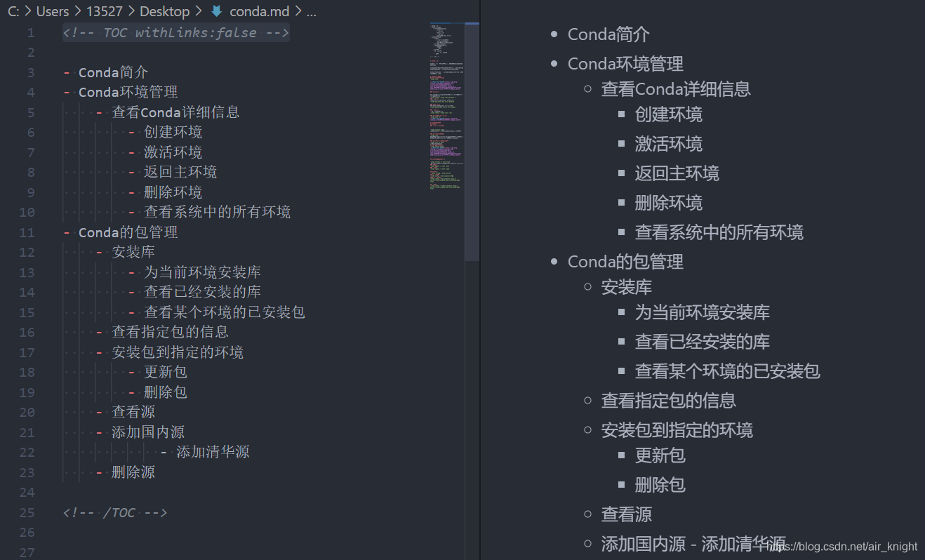Click editor line '创建环境'

pos(173,132)
